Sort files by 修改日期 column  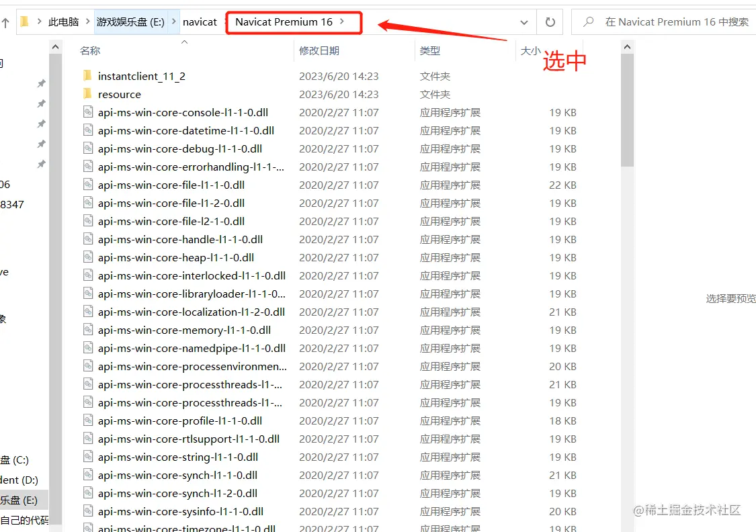click(x=319, y=50)
